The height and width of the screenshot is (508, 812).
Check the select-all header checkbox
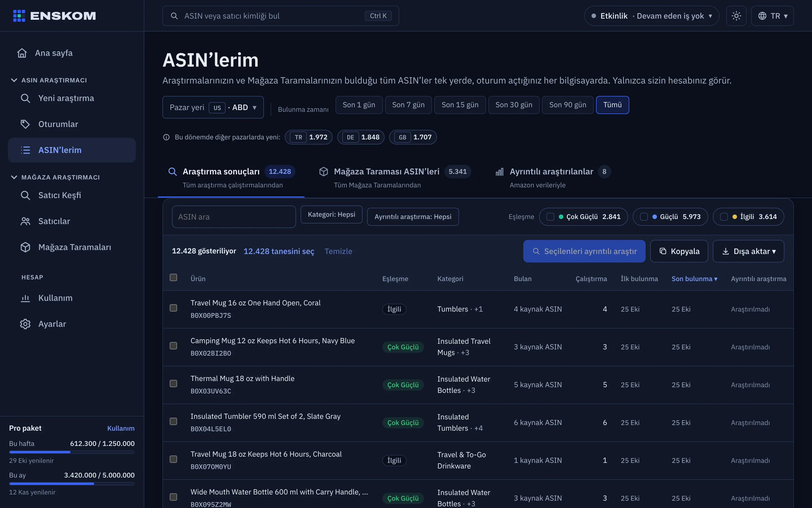[x=173, y=277]
